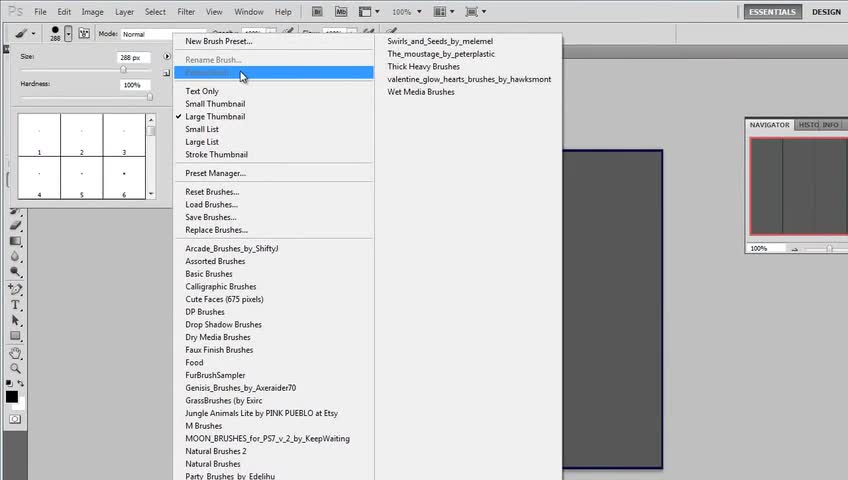Select the Dodge tool
This screenshot has height=480, width=848.
pyautogui.click(x=15, y=271)
